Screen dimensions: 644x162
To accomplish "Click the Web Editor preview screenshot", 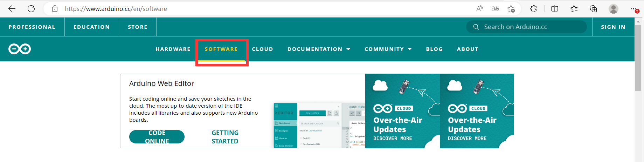I will coord(319,125).
